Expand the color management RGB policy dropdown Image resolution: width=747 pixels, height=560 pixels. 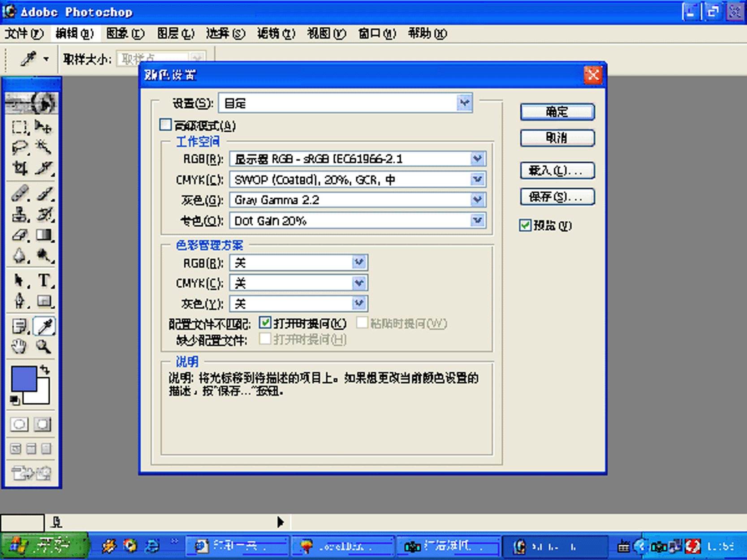pos(358,262)
